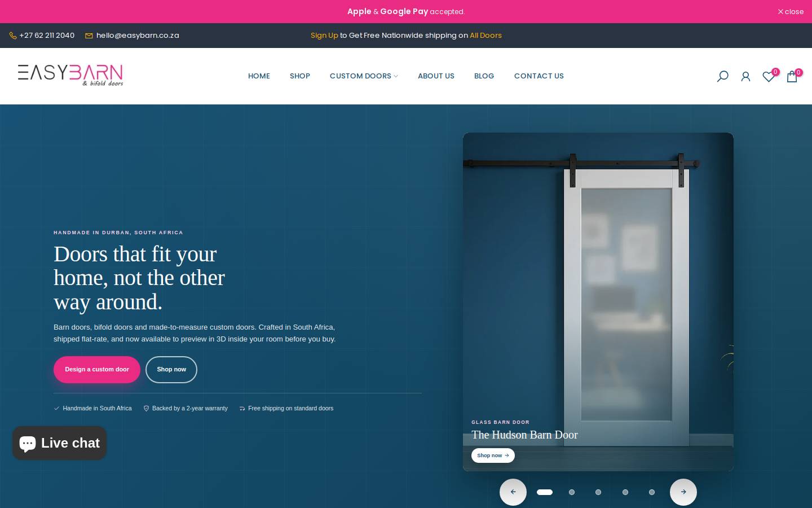Viewport: 812px width, 508px height.
Task: Open the search magnifier icon
Action: 722,76
